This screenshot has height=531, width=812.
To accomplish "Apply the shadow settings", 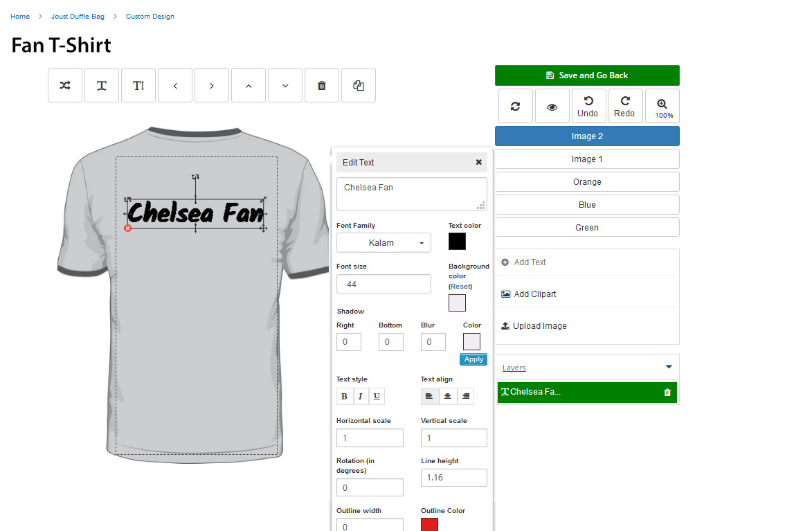I will pos(473,359).
